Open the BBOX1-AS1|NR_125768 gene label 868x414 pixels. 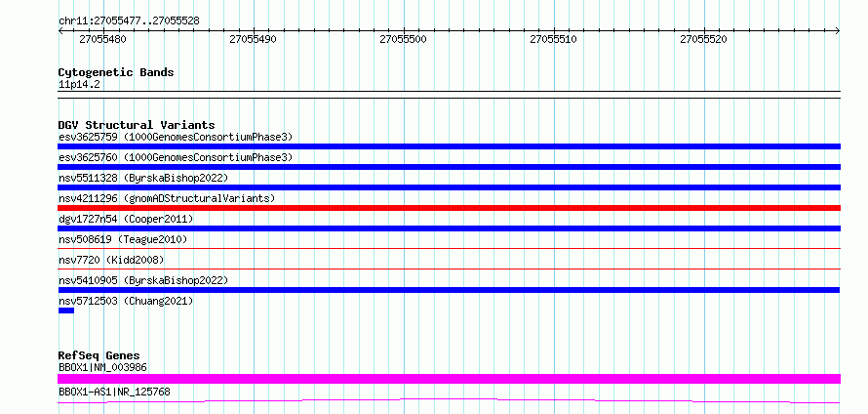(x=114, y=392)
